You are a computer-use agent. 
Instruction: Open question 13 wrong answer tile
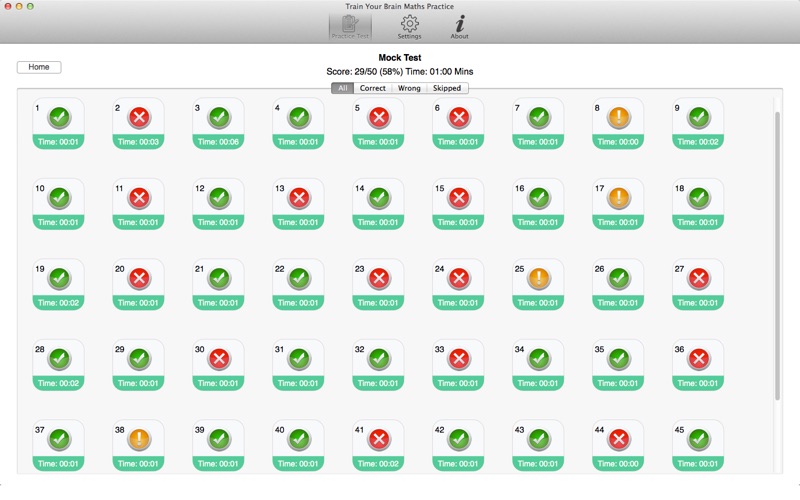tap(298, 204)
